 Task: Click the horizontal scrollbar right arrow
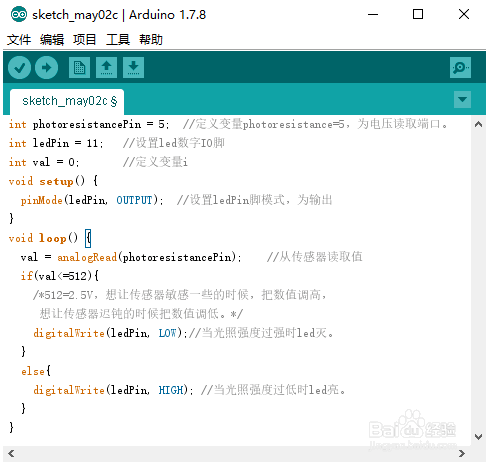pos(462,453)
